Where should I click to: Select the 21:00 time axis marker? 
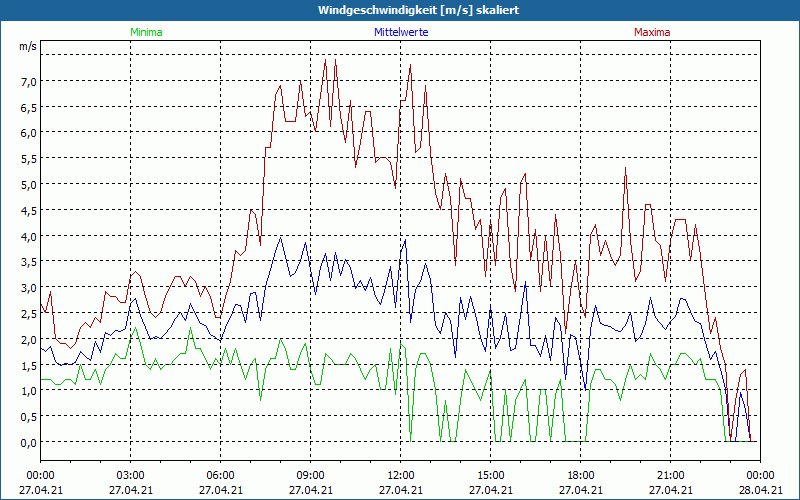click(x=670, y=475)
